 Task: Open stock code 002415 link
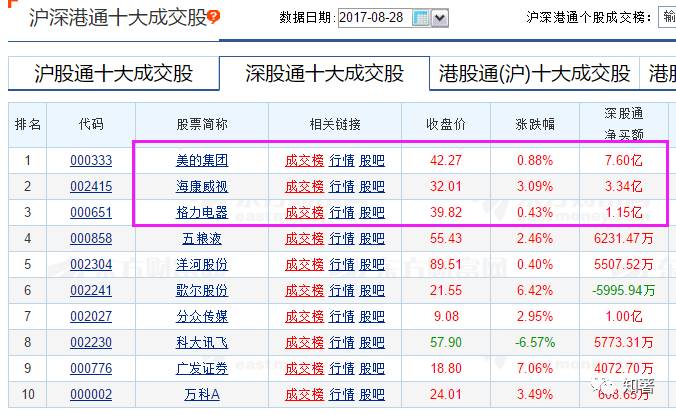(91, 187)
